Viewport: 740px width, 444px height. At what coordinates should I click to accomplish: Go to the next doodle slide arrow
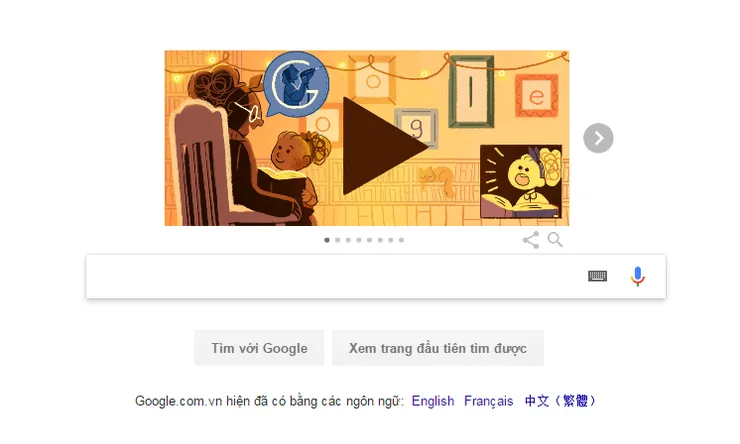[598, 138]
